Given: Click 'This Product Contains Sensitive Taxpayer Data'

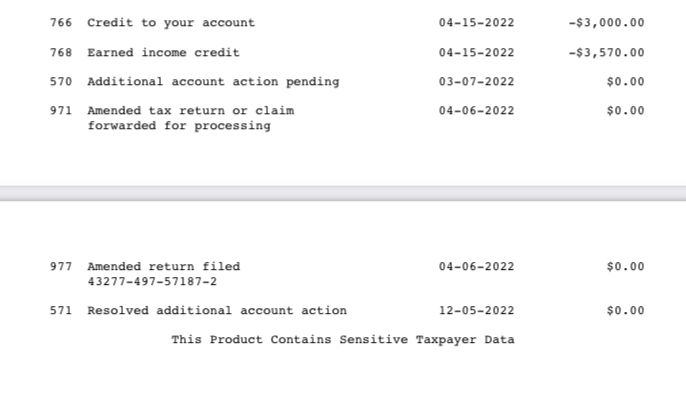Looking at the screenshot, I should [343, 340].
